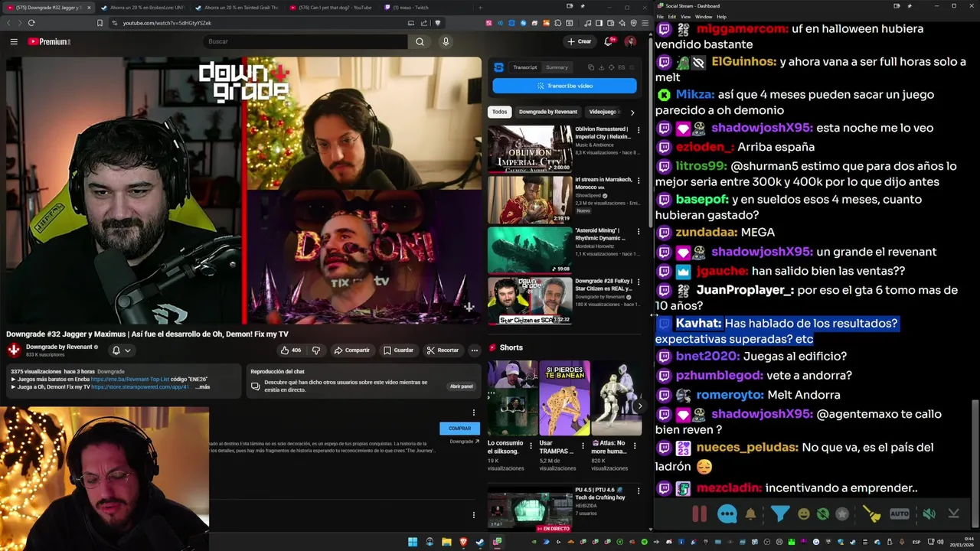Screen dimensions: 980x551
Task: Pause the Social Stream chat feed
Action: click(x=699, y=514)
